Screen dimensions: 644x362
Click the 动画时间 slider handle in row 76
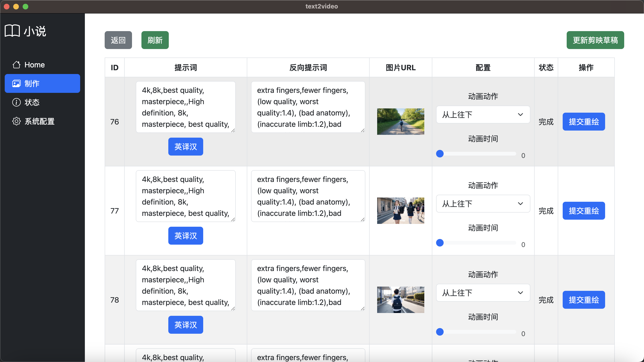coord(440,153)
